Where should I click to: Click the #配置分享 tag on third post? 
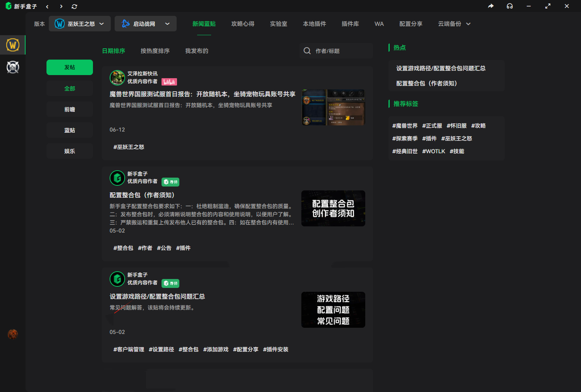point(246,349)
